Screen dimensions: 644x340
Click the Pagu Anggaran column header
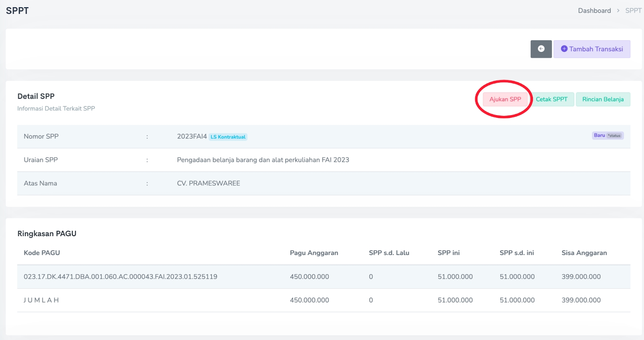[x=314, y=253]
